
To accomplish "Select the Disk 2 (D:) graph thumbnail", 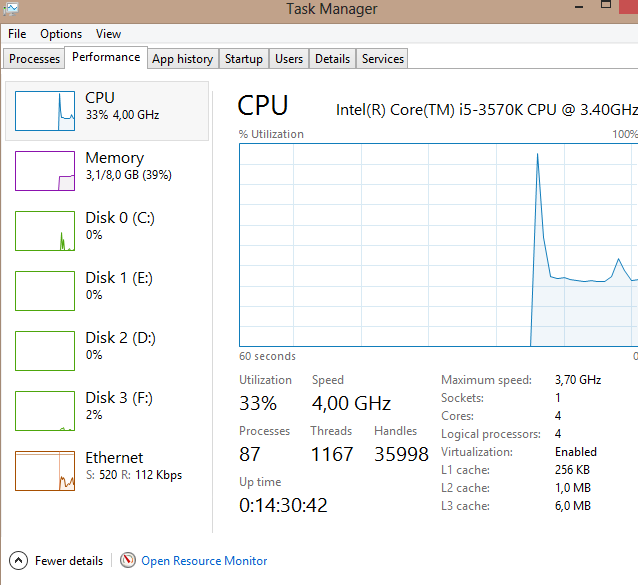I will pyautogui.click(x=45, y=351).
